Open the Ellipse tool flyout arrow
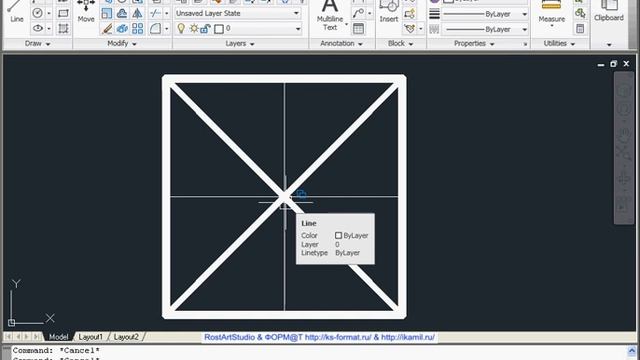This screenshot has width=640, height=360. click(49, 29)
